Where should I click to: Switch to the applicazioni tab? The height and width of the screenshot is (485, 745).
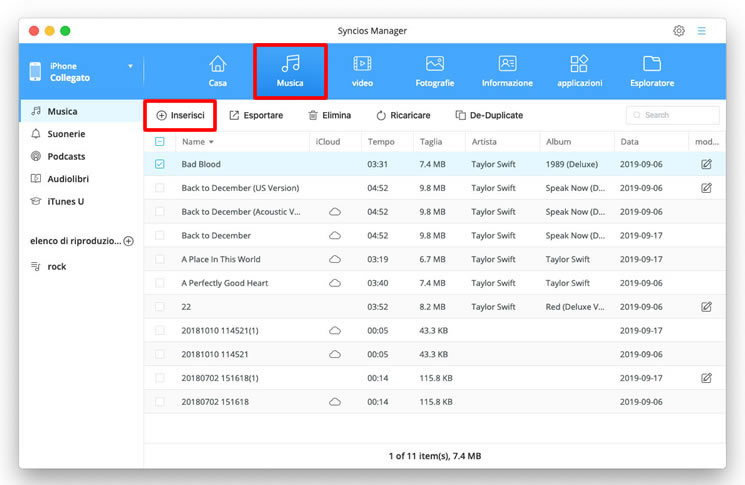[x=580, y=71]
